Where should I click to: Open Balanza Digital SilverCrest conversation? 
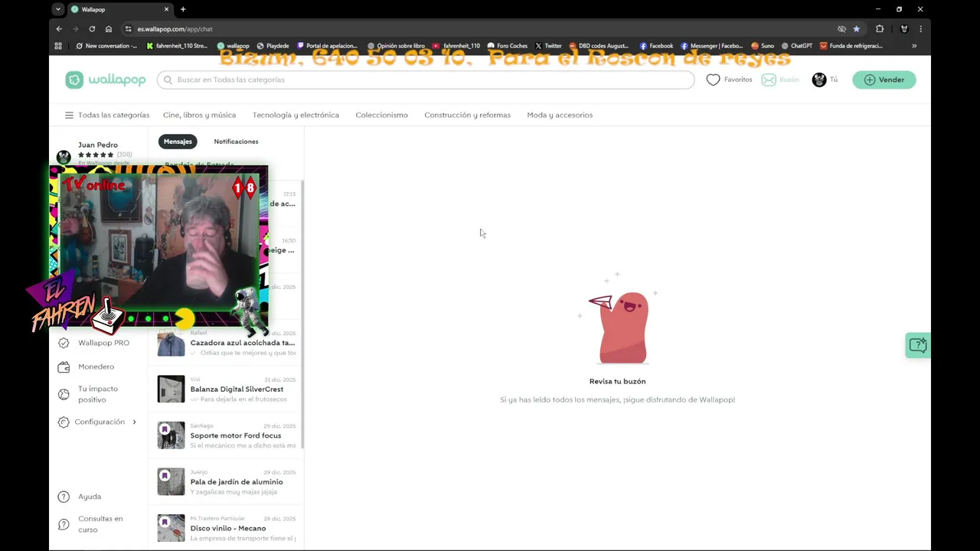click(226, 389)
